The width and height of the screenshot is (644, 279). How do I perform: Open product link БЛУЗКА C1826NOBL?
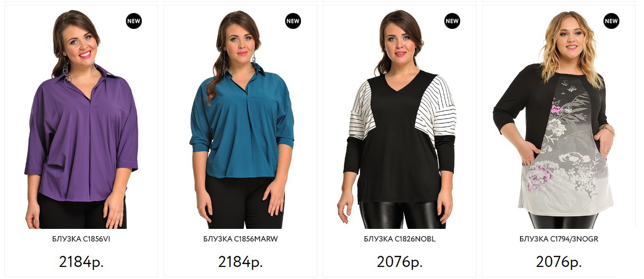point(400,239)
